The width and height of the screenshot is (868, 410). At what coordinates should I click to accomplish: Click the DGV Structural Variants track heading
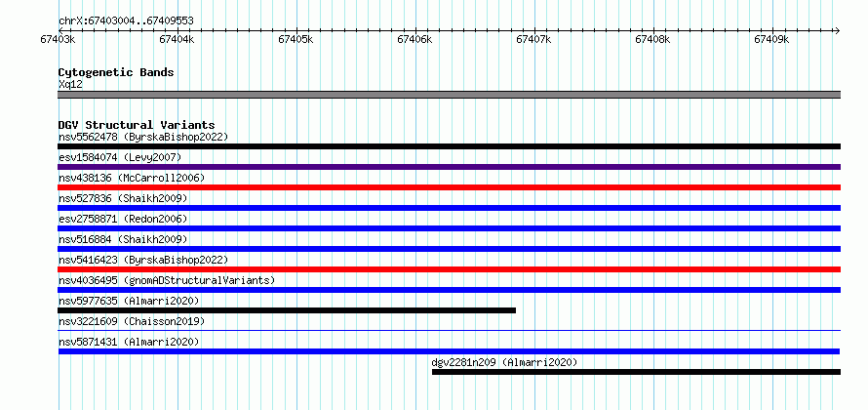(137, 125)
